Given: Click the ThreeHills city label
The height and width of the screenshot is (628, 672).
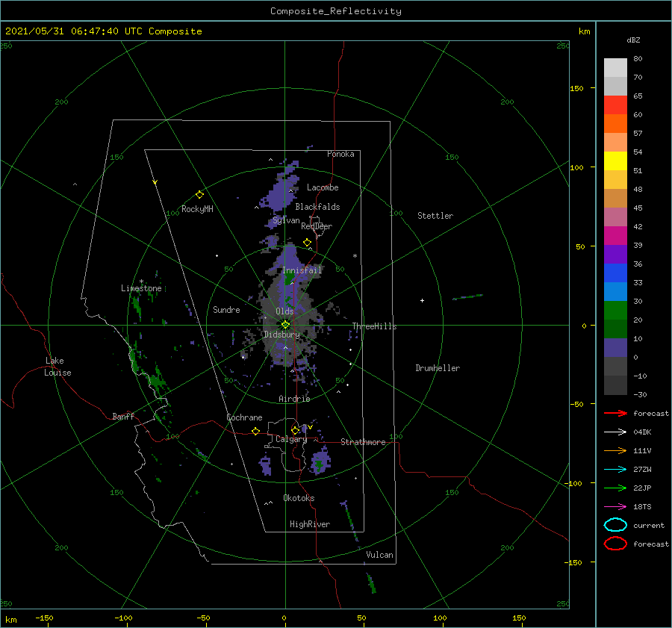Looking at the screenshot, I should click(x=374, y=326).
